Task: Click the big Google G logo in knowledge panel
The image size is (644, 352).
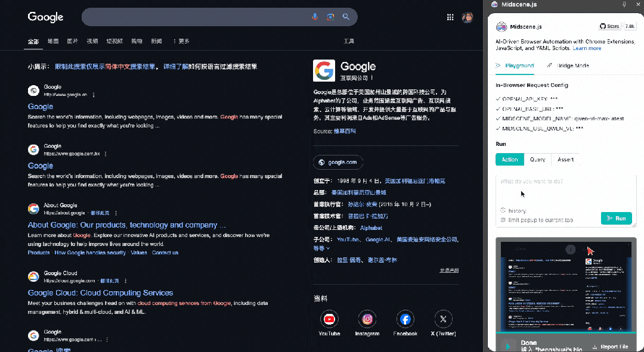Action: pos(324,70)
